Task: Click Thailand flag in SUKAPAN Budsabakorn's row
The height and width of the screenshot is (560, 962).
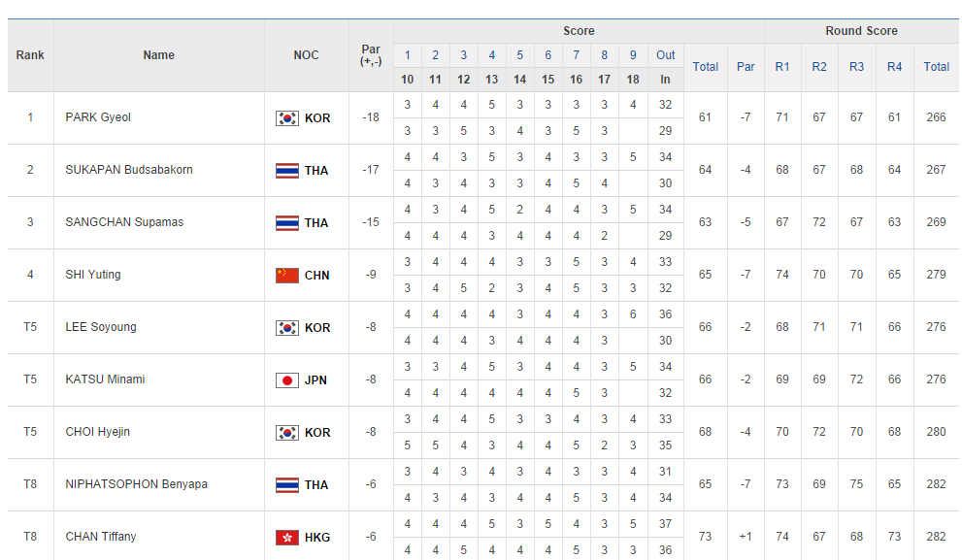Action: click(x=286, y=171)
